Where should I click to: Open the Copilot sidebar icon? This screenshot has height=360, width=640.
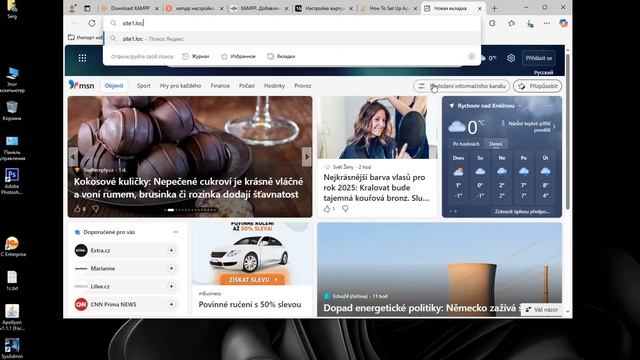[x=563, y=23]
